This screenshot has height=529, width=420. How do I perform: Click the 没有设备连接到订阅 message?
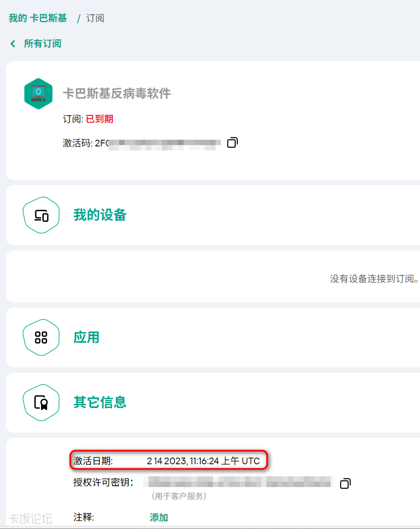[x=374, y=279]
